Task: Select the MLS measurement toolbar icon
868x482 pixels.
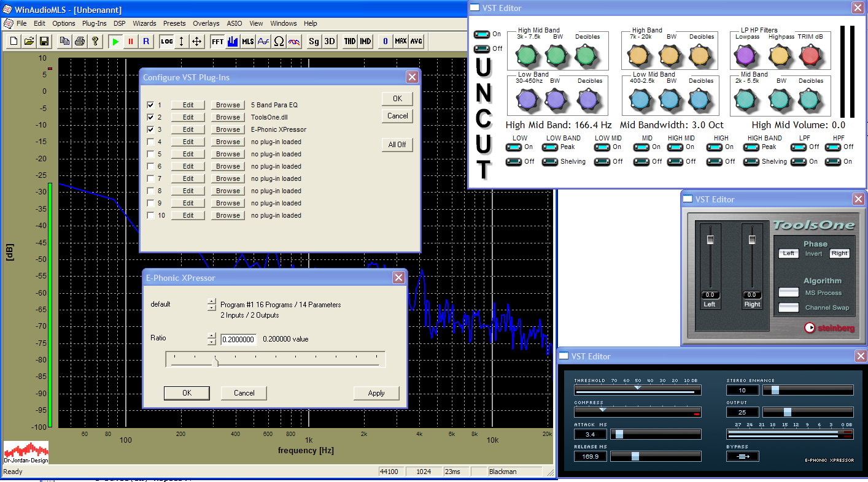Action: 247,41
